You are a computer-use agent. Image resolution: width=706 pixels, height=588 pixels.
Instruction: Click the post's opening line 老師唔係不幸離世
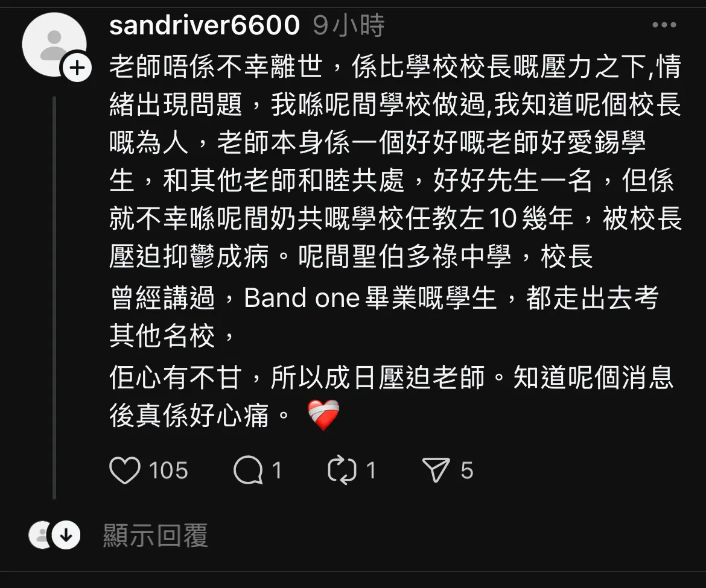tap(216, 66)
